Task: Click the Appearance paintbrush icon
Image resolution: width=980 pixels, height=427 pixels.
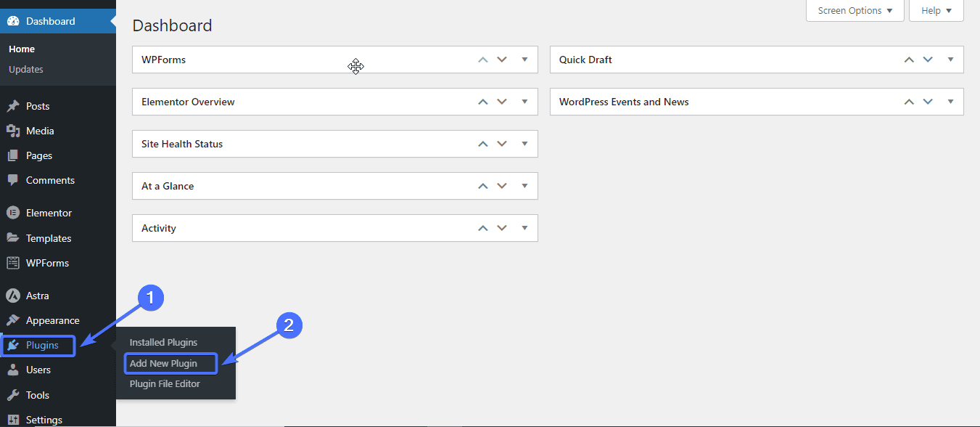Action: (13, 320)
